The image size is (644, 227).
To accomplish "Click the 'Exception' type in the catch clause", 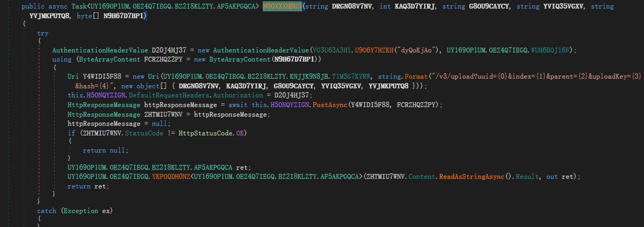I will [81, 211].
